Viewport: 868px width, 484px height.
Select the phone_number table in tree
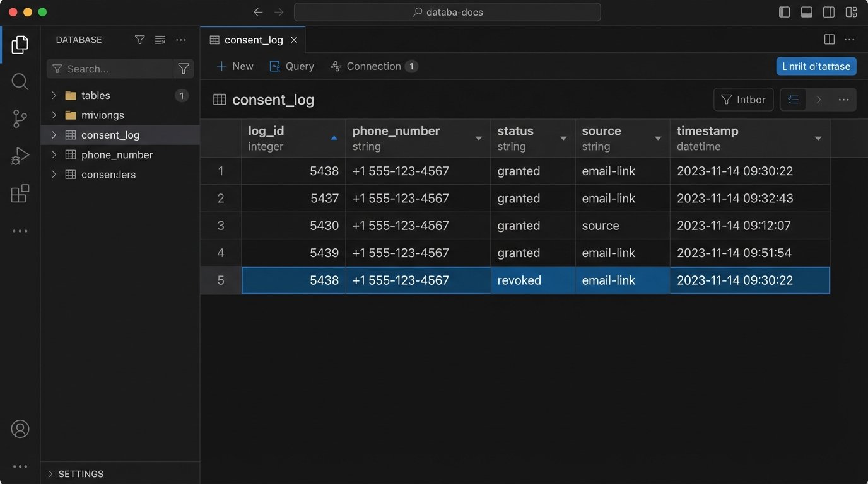[117, 154]
